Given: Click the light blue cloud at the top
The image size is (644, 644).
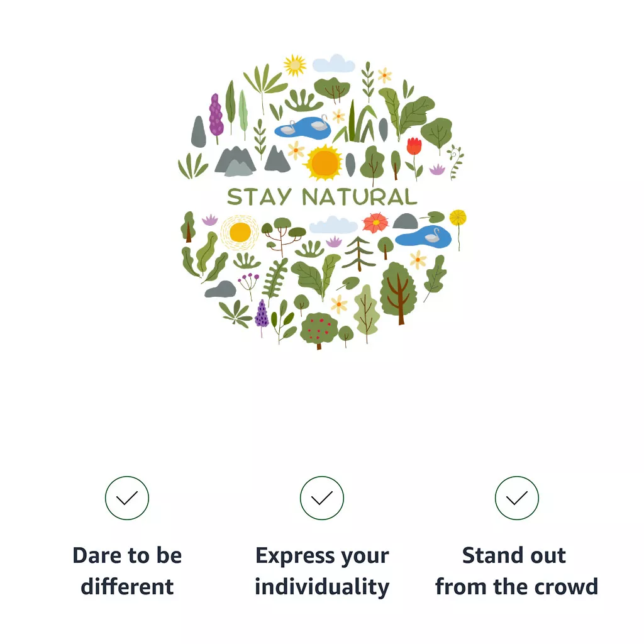Looking at the screenshot, I should 333,64.
